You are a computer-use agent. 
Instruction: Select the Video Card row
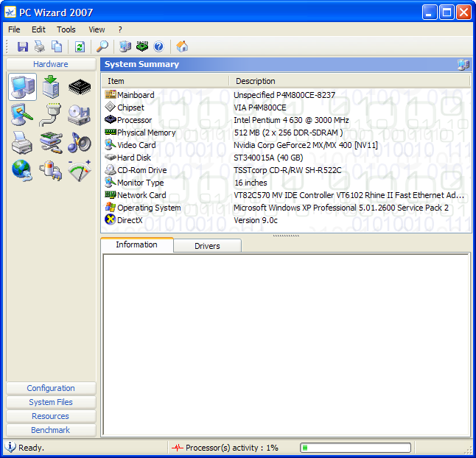click(x=286, y=145)
